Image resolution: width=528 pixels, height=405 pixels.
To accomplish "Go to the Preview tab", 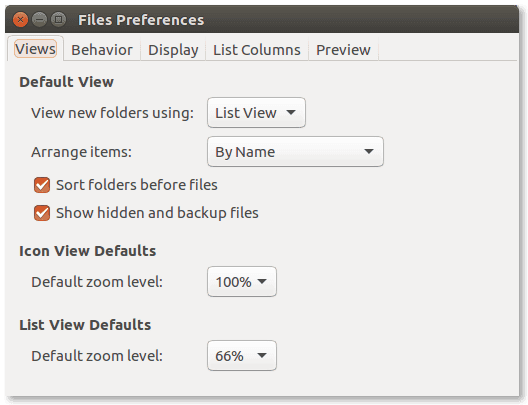I will [x=343, y=50].
